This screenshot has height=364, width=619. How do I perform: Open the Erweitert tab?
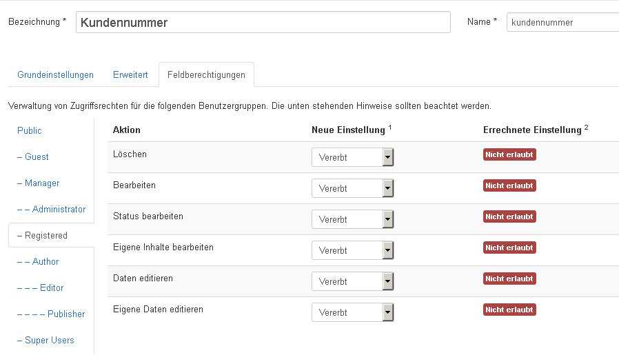[130, 75]
